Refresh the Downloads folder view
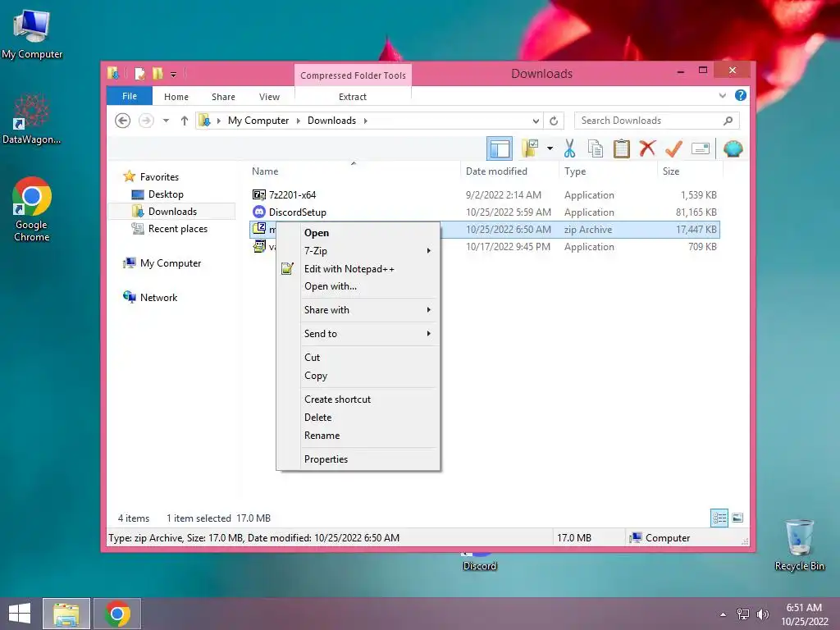This screenshot has width=840, height=630. pyautogui.click(x=554, y=121)
